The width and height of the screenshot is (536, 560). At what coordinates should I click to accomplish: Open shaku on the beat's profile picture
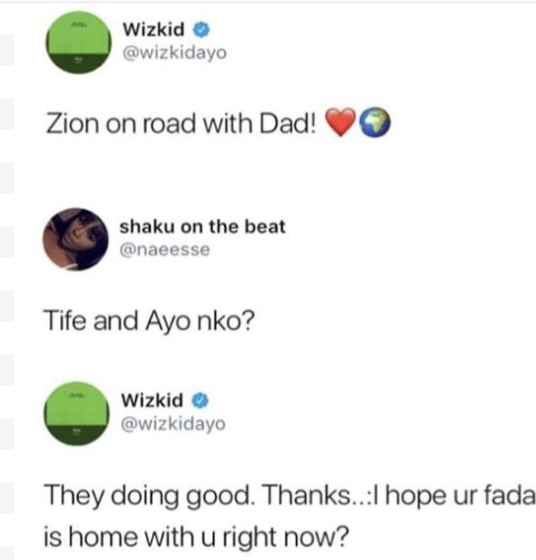(75, 239)
